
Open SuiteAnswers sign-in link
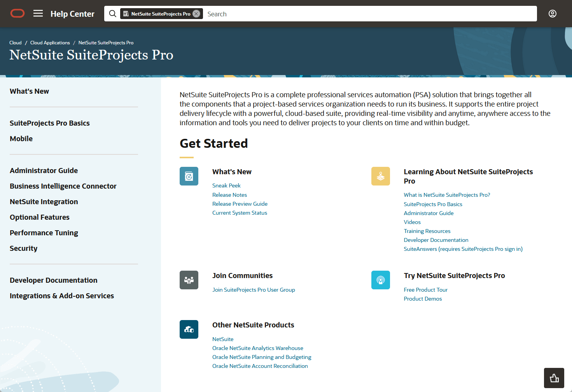tap(463, 249)
